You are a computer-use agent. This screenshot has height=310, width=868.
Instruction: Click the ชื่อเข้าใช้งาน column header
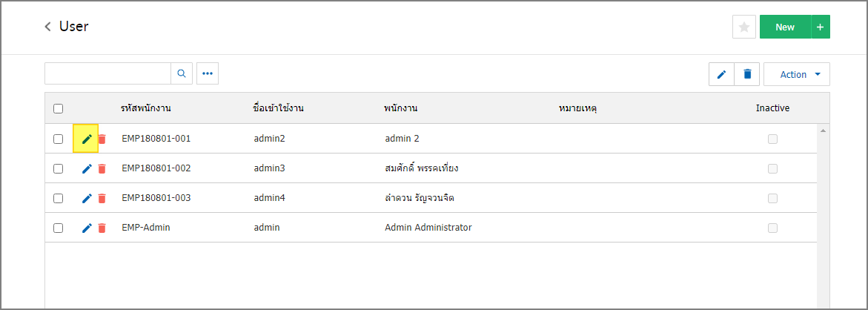pyautogui.click(x=278, y=108)
